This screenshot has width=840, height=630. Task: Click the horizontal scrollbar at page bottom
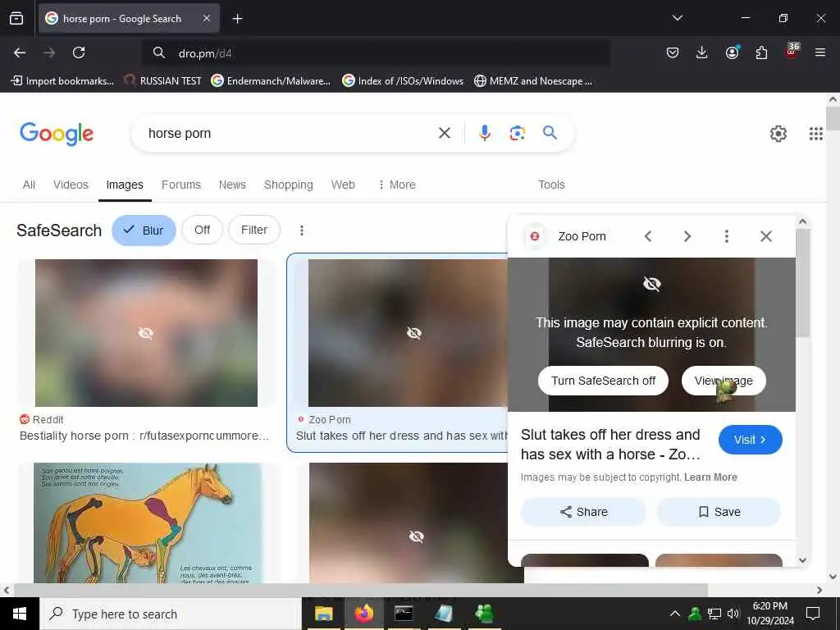(x=360, y=590)
